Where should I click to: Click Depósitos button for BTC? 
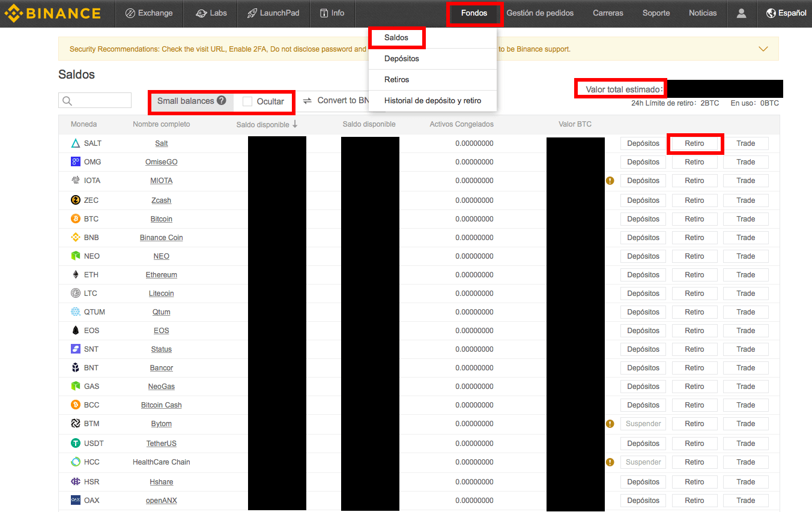pos(643,219)
